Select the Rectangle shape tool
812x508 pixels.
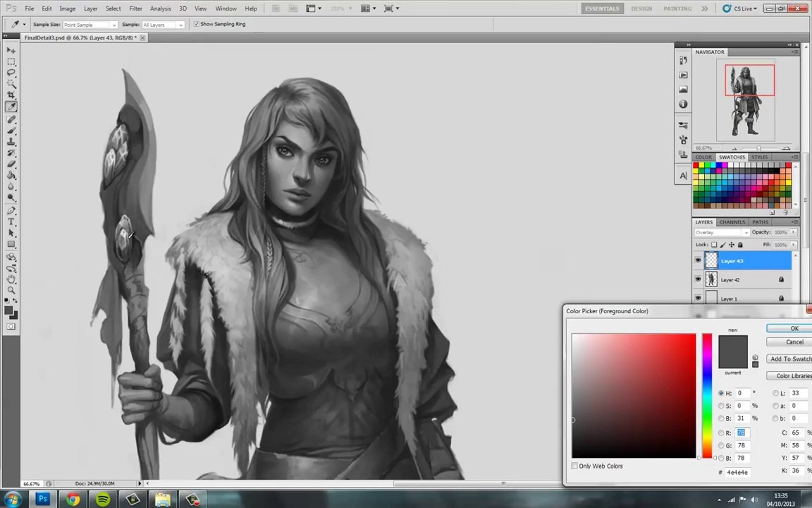tap(11, 244)
